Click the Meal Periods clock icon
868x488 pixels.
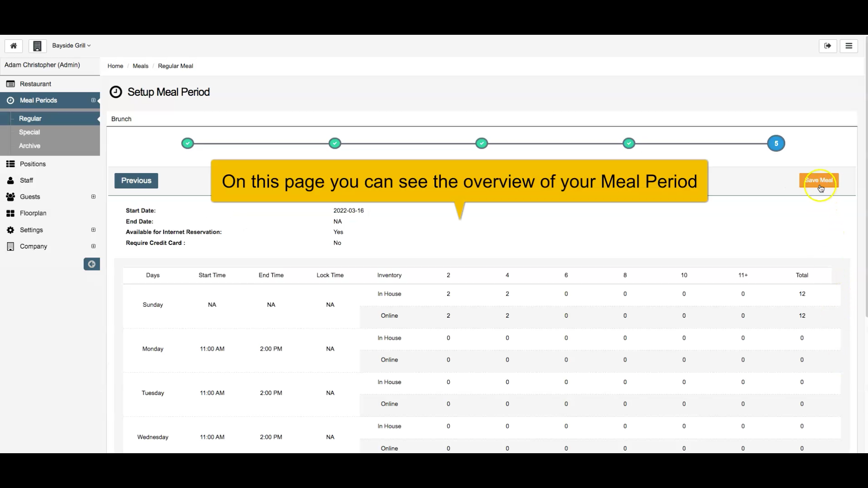[x=10, y=100]
